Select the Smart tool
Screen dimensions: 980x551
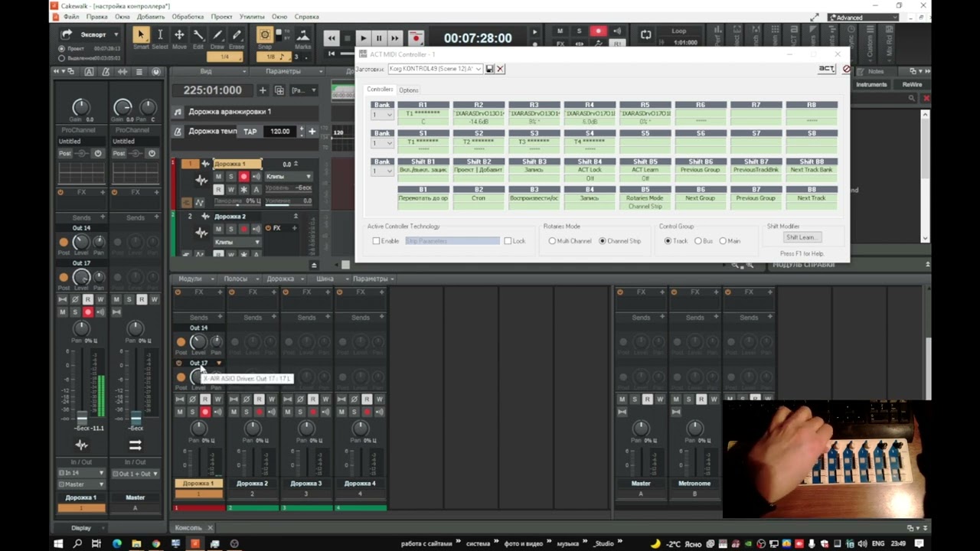(141, 35)
